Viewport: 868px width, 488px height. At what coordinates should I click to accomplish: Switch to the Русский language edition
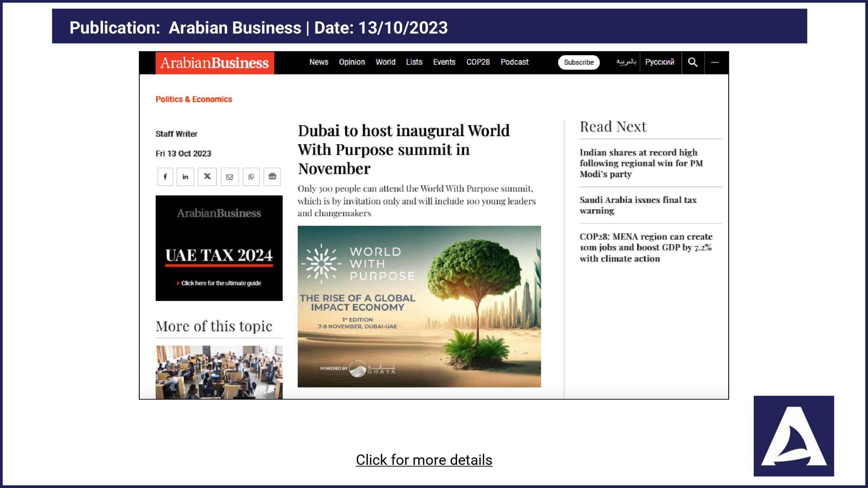point(659,62)
